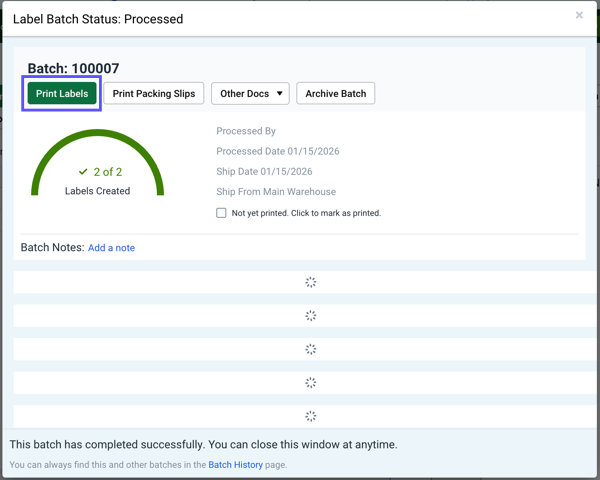The height and width of the screenshot is (480, 600).
Task: Expand the Other Docs dropdown
Action: tap(250, 93)
